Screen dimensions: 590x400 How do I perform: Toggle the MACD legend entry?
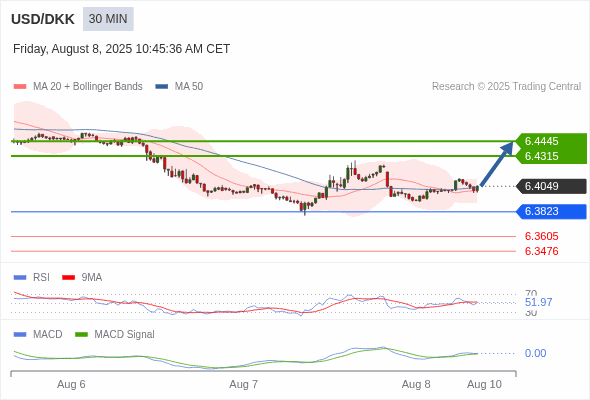coord(38,334)
